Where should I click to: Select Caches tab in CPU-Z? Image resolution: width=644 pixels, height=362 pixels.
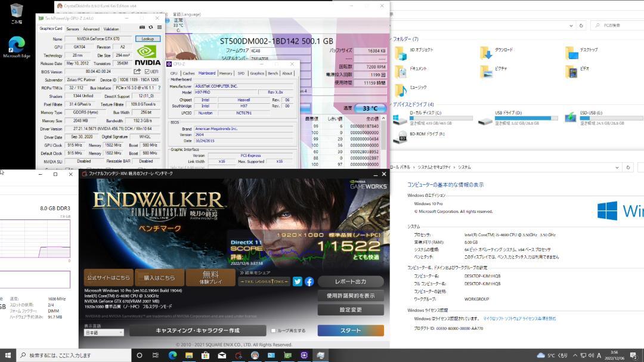pos(188,73)
